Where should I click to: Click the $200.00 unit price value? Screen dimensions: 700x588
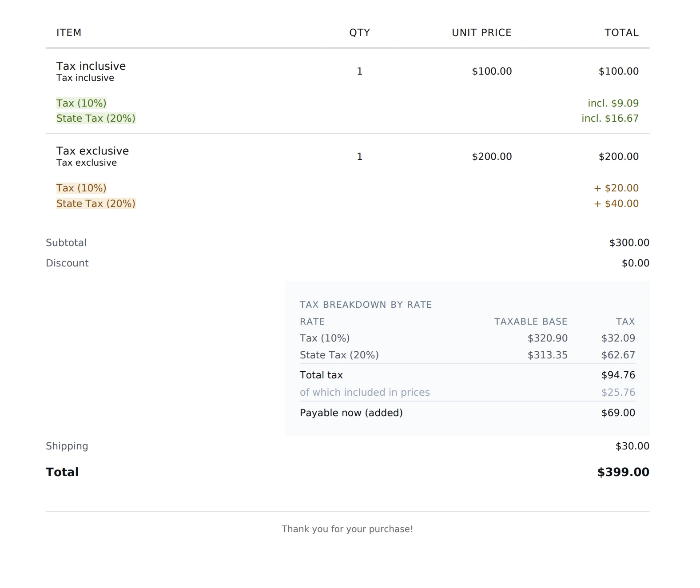[x=492, y=156]
